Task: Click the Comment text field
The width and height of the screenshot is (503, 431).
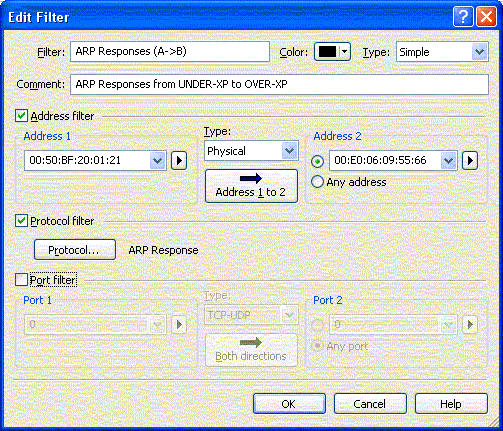Action: click(x=279, y=84)
